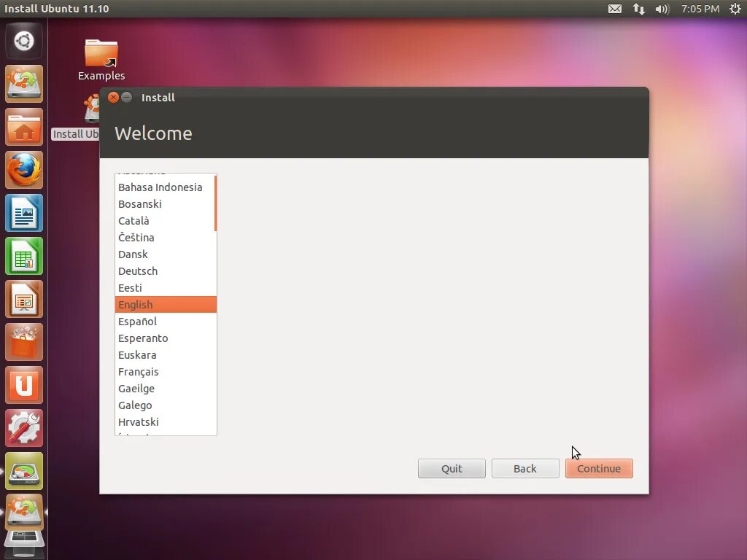Select Deutsch language

[x=166, y=271]
